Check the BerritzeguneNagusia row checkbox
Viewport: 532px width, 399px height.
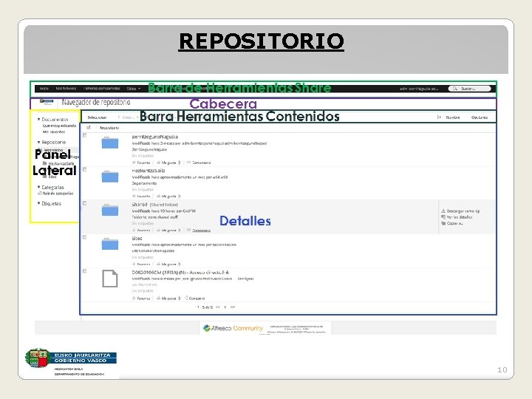[84, 135]
